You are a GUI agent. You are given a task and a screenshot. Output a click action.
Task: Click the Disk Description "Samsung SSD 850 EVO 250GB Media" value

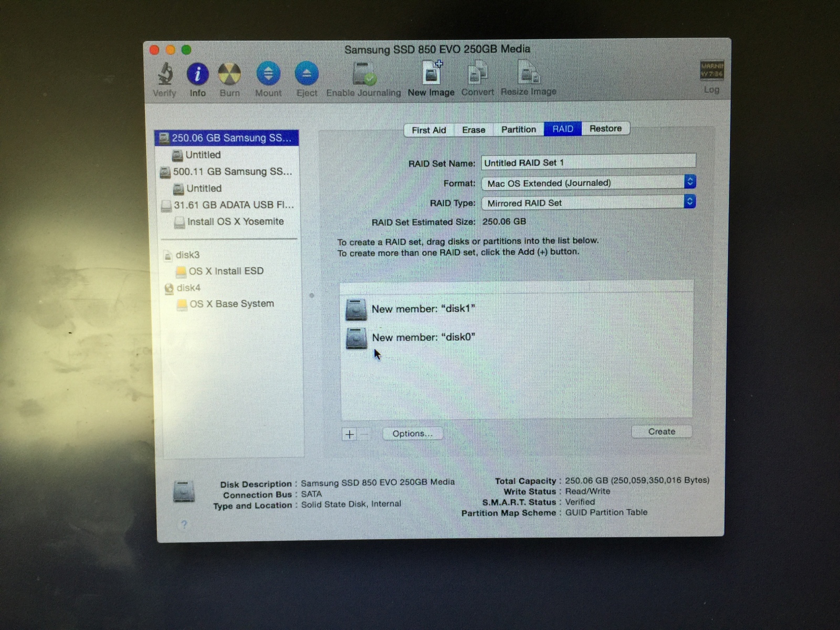pos(377,482)
